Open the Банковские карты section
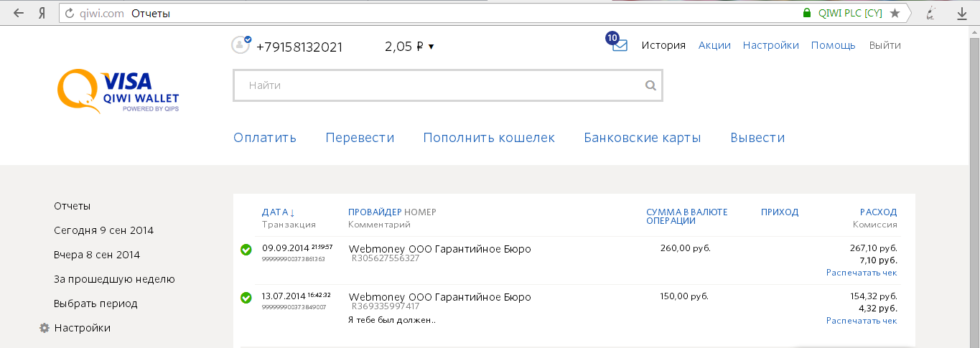 coord(643,138)
